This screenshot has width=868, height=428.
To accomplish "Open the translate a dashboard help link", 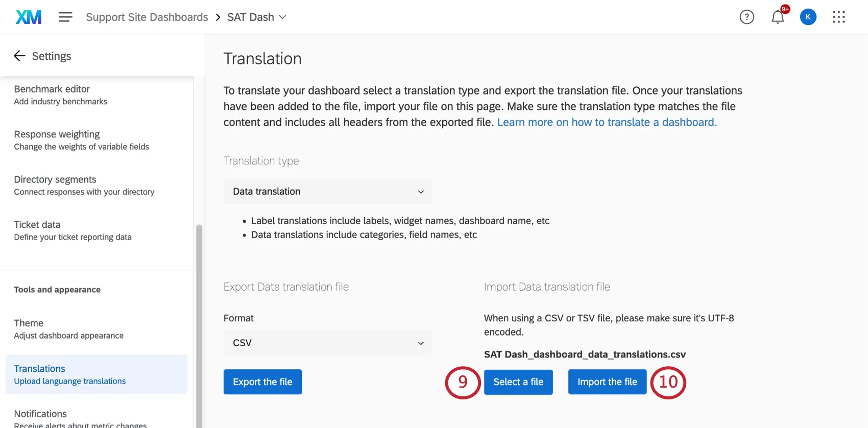I will [x=607, y=123].
